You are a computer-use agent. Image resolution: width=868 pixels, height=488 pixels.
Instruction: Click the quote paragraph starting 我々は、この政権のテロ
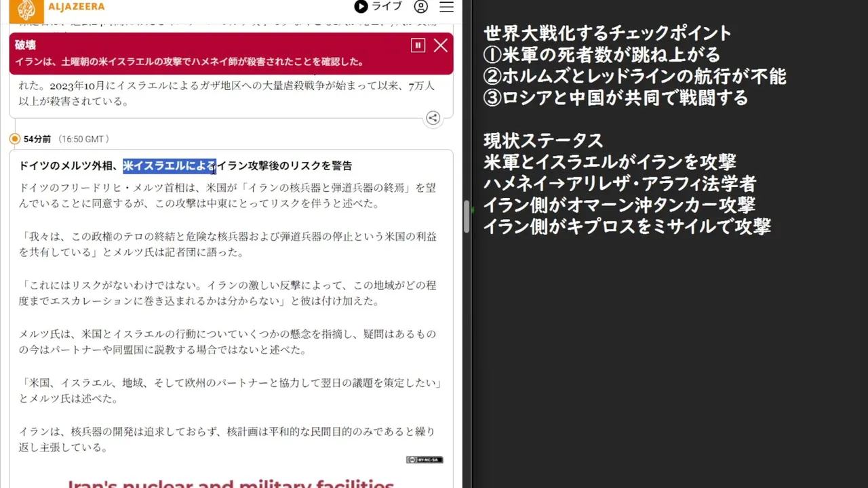[227, 244]
